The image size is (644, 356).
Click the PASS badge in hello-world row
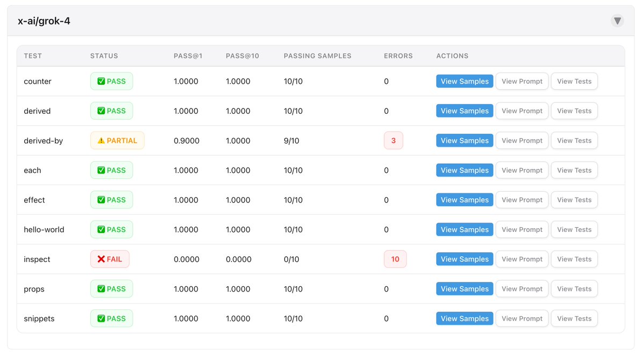pyautogui.click(x=111, y=229)
